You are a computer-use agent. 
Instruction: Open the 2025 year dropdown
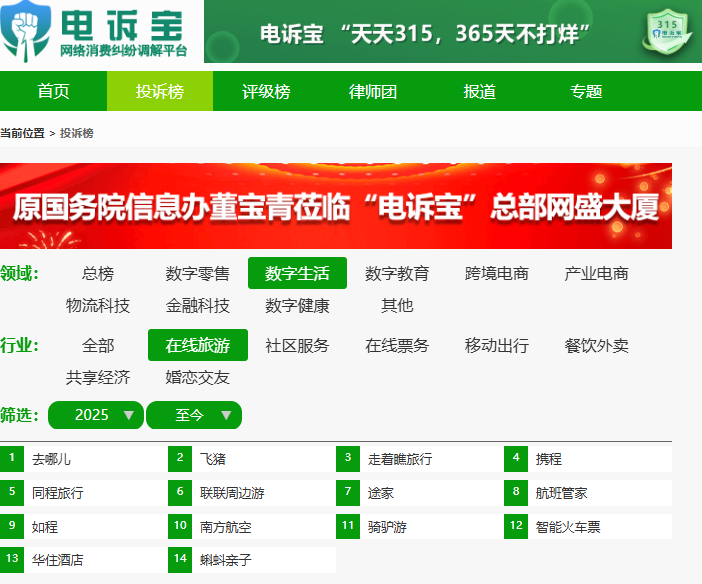pyautogui.click(x=95, y=415)
